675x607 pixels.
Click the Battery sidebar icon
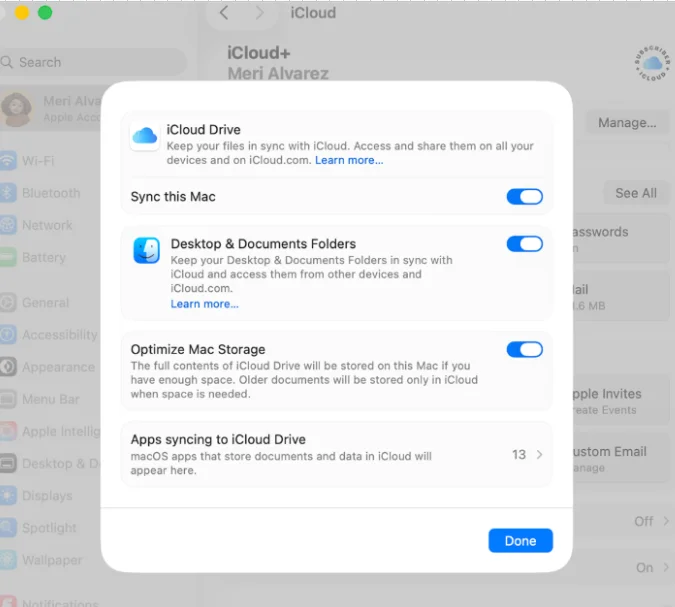(x=8, y=257)
